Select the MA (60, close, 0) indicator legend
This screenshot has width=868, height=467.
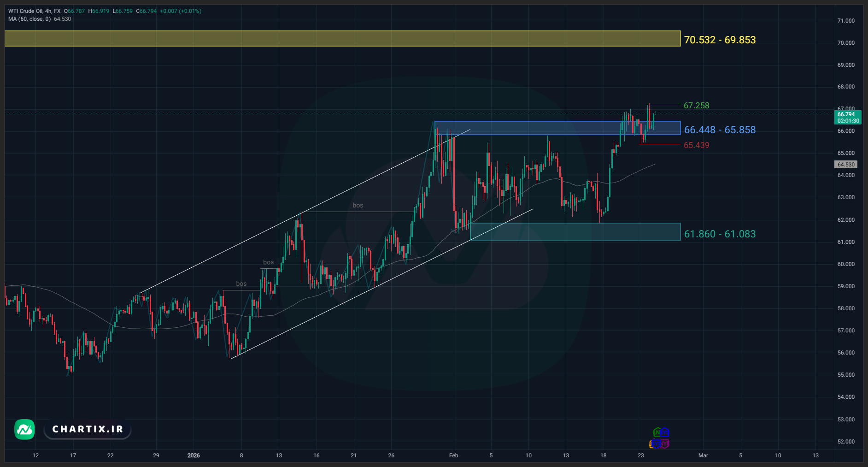pos(29,19)
